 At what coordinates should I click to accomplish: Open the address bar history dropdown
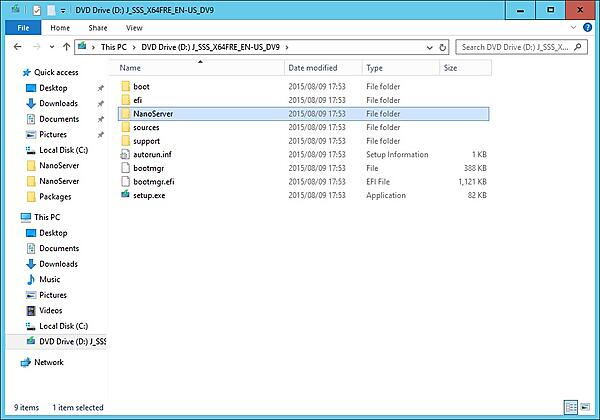[429, 47]
